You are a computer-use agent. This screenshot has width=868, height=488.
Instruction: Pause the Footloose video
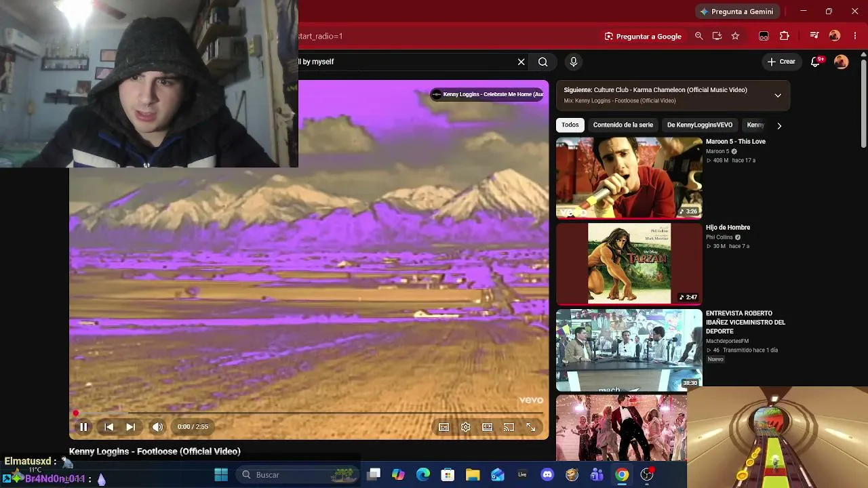83,427
